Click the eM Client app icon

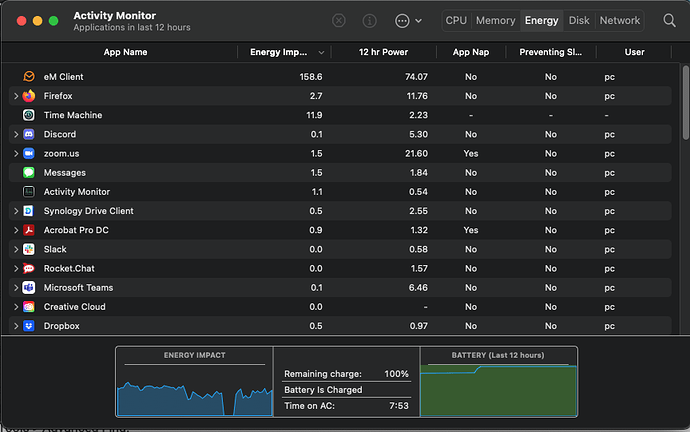29,77
